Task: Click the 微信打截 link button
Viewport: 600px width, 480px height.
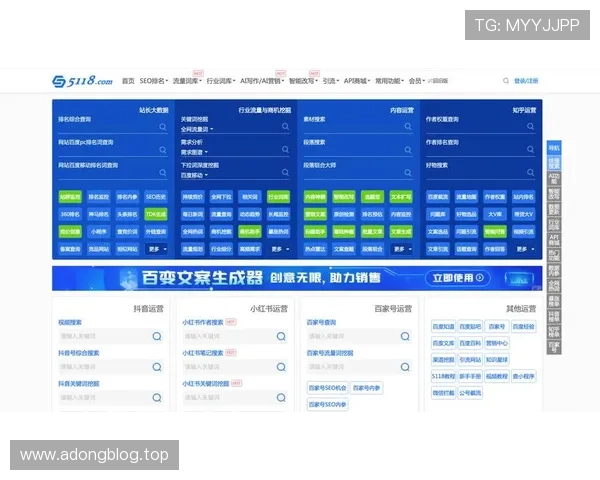Action: (443, 393)
